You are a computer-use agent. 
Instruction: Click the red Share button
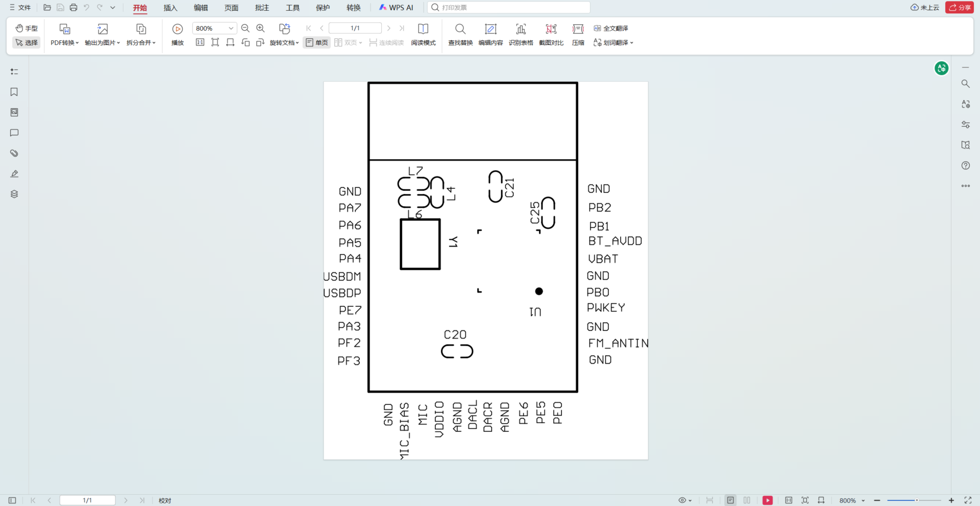coord(959,8)
